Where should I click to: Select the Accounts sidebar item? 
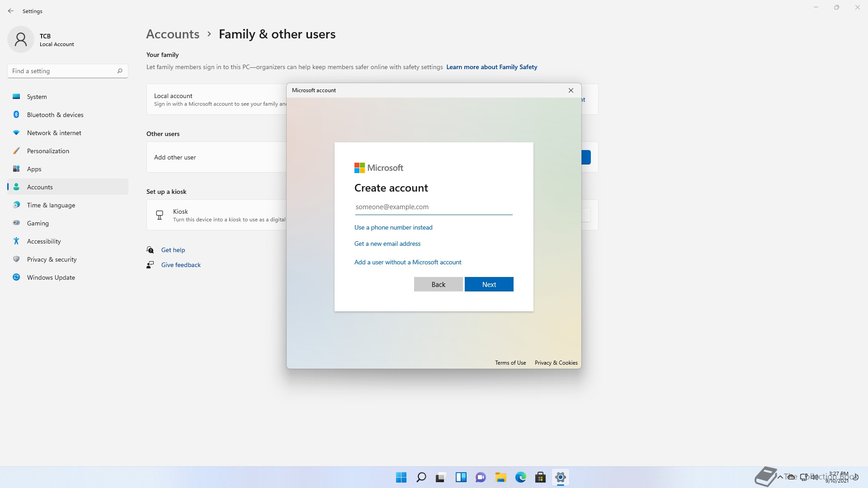click(x=68, y=187)
